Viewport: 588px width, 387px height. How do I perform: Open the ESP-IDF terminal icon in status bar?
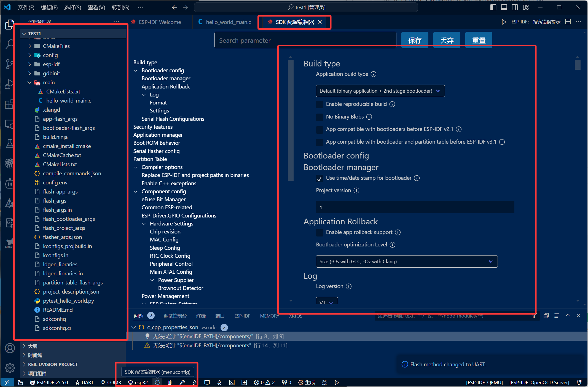click(x=232, y=382)
